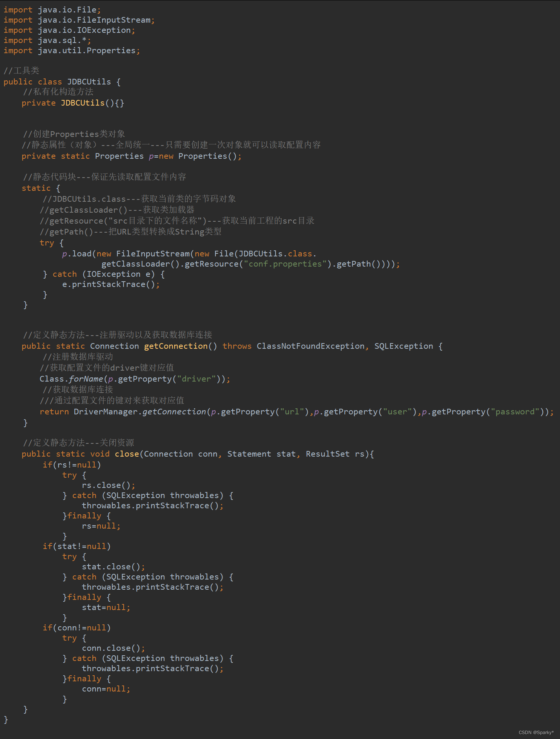Click 'import java.io.FileInputStream;' import line
The height and width of the screenshot is (739, 560).
[79, 20]
